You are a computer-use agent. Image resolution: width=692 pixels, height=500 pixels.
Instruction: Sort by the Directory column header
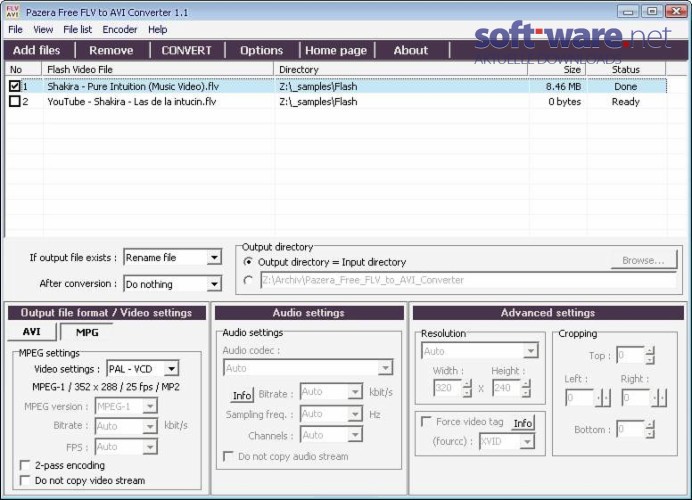click(x=401, y=69)
